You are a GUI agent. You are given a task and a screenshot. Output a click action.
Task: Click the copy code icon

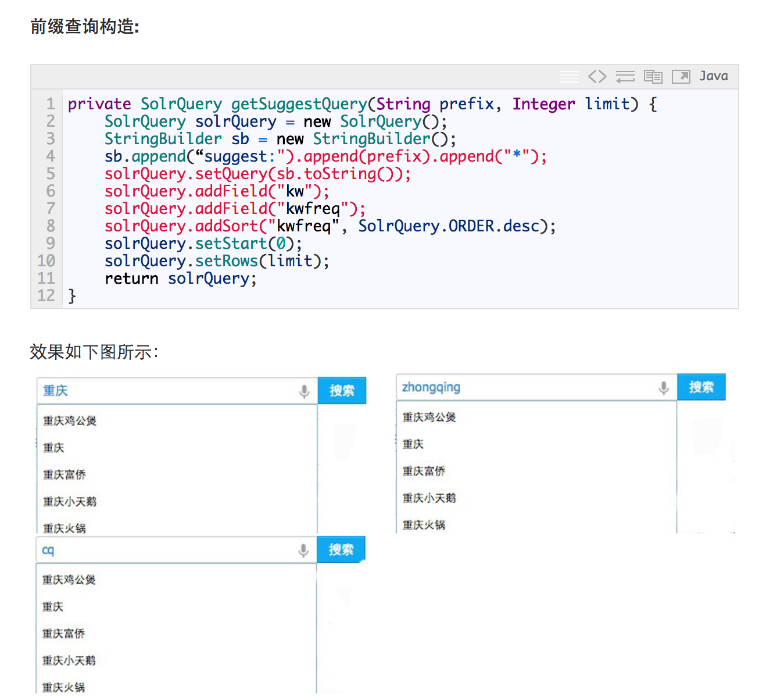(653, 76)
